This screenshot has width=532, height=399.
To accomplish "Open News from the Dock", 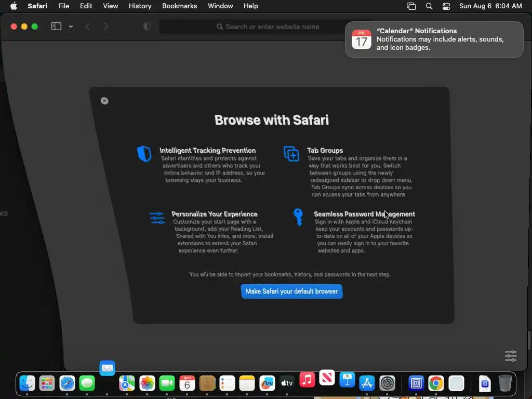I will [x=327, y=377].
